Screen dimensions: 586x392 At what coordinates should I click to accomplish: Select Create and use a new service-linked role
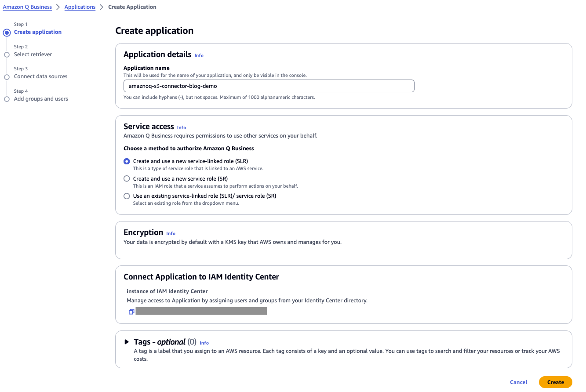127,161
